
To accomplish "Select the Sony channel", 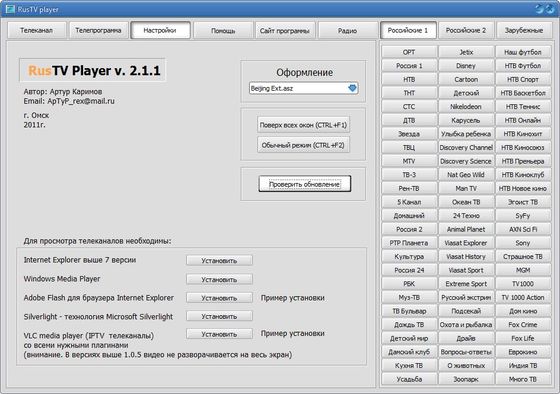I will [x=523, y=243].
